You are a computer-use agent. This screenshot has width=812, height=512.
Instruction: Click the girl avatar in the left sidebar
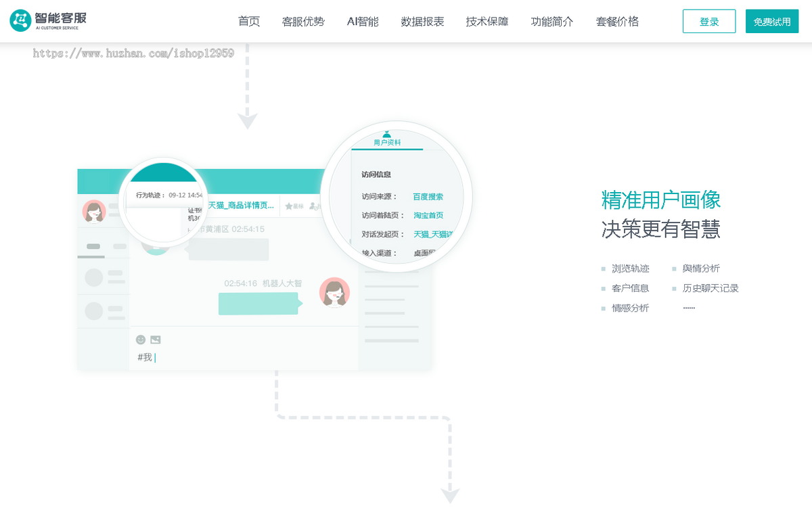coord(94,211)
